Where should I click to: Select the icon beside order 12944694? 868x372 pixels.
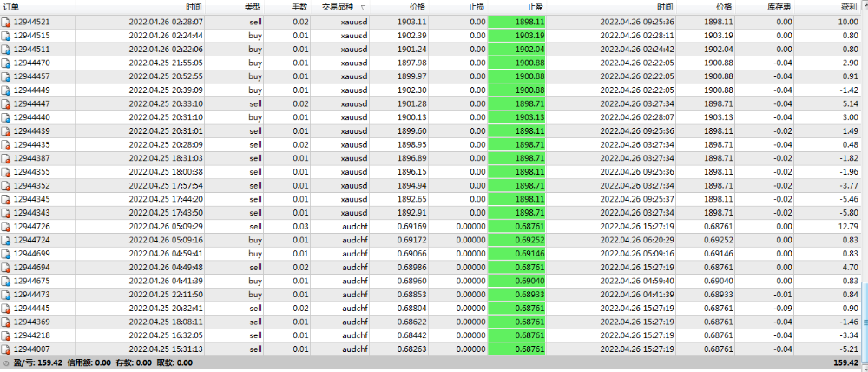pos(5,268)
